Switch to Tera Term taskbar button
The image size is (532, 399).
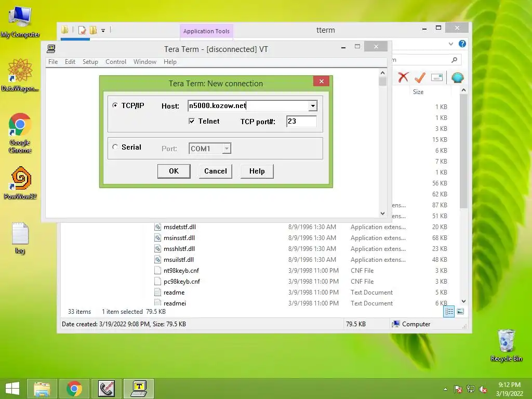(138, 389)
